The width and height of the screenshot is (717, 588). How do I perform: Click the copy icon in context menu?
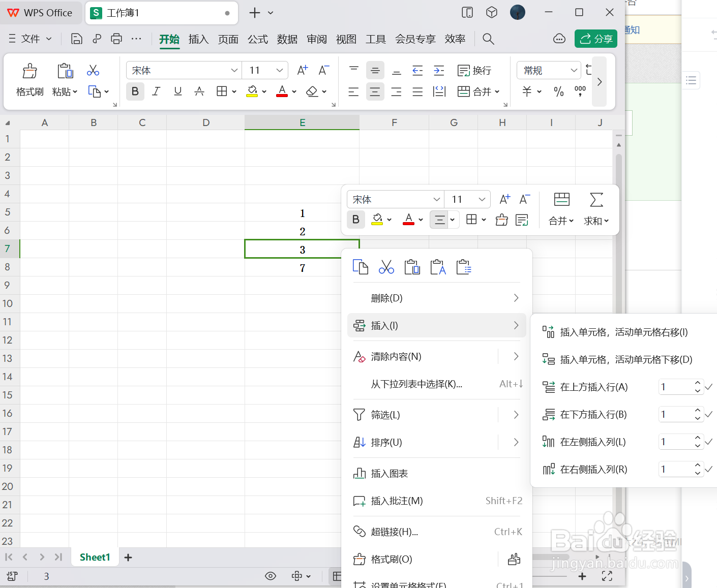pos(360,267)
